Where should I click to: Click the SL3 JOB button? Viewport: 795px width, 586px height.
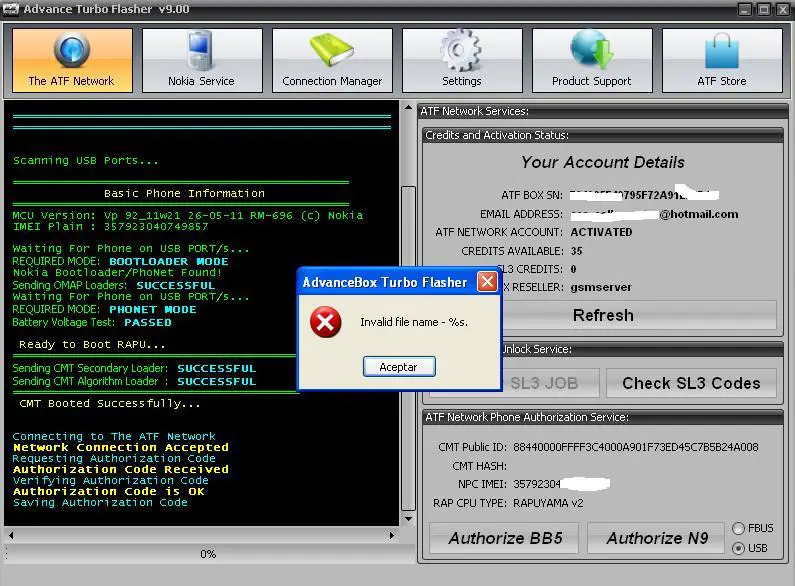pos(544,383)
